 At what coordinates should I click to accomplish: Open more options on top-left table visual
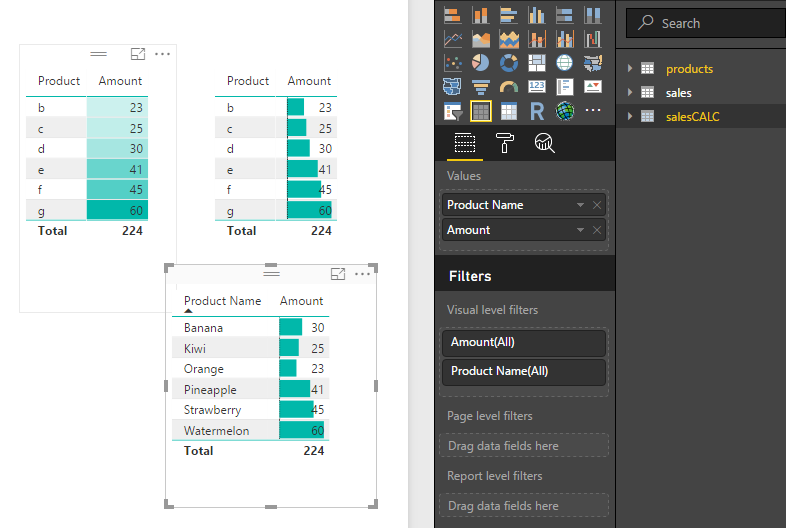pyautogui.click(x=162, y=54)
